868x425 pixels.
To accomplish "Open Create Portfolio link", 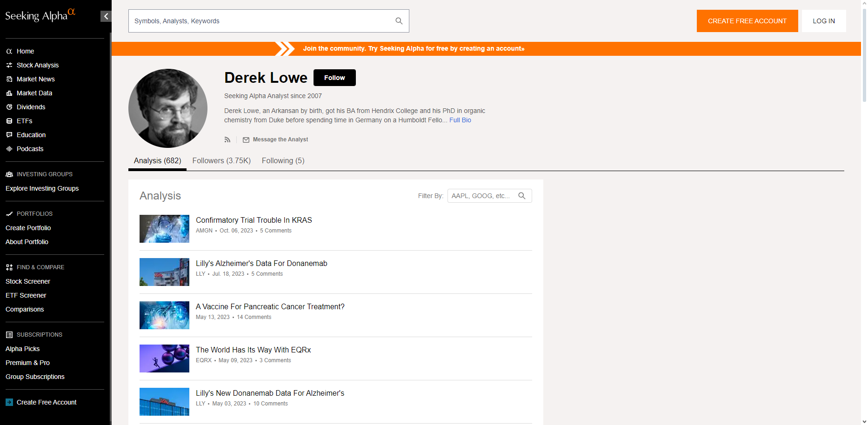I will pos(28,228).
